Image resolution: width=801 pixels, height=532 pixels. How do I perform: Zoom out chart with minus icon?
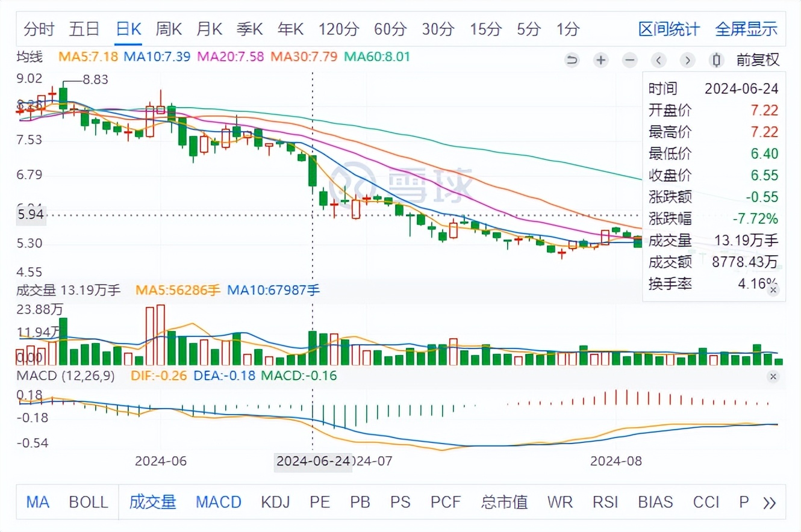click(x=629, y=60)
